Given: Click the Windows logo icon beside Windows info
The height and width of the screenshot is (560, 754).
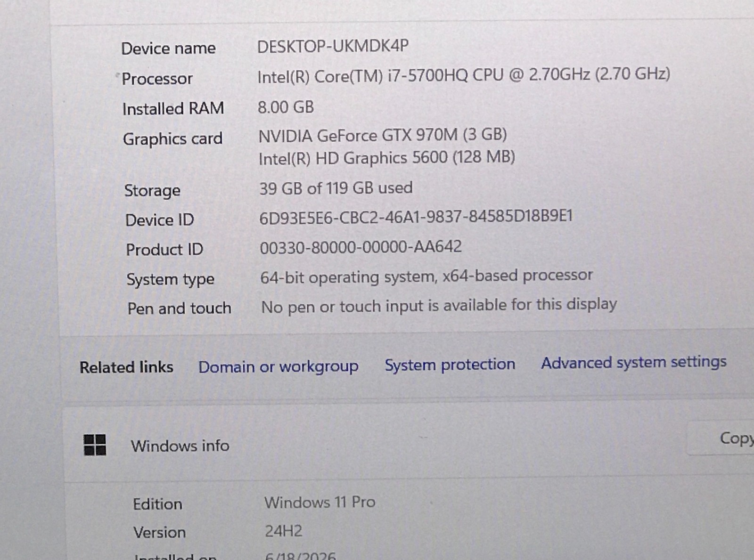Looking at the screenshot, I should 95,445.
